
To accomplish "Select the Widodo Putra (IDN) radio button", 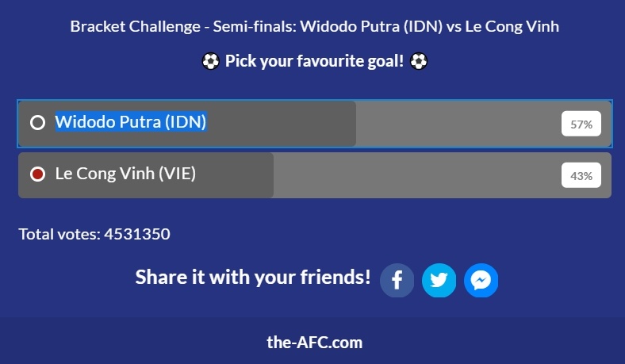I will click(37, 123).
